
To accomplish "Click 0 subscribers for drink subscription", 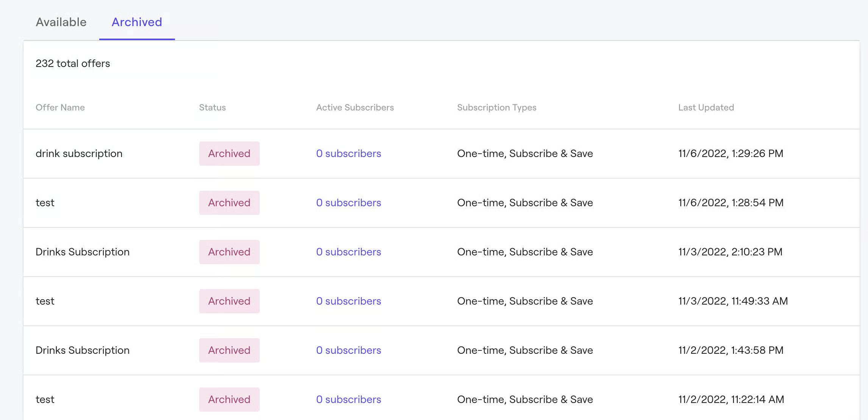I will click(x=348, y=154).
